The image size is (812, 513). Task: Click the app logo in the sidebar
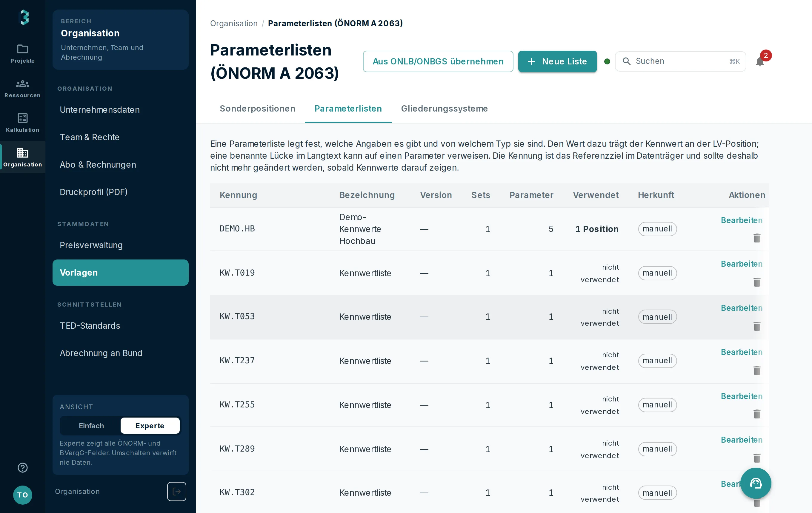tap(24, 18)
